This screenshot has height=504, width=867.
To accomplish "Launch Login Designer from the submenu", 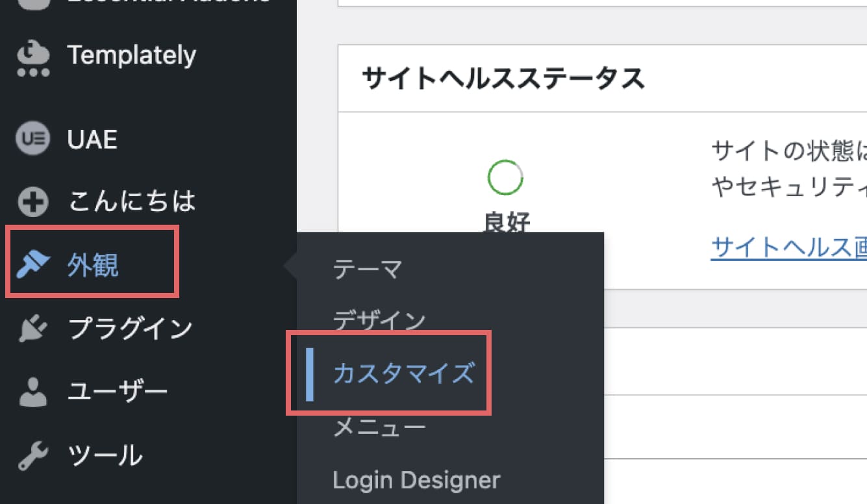I will pyautogui.click(x=416, y=479).
